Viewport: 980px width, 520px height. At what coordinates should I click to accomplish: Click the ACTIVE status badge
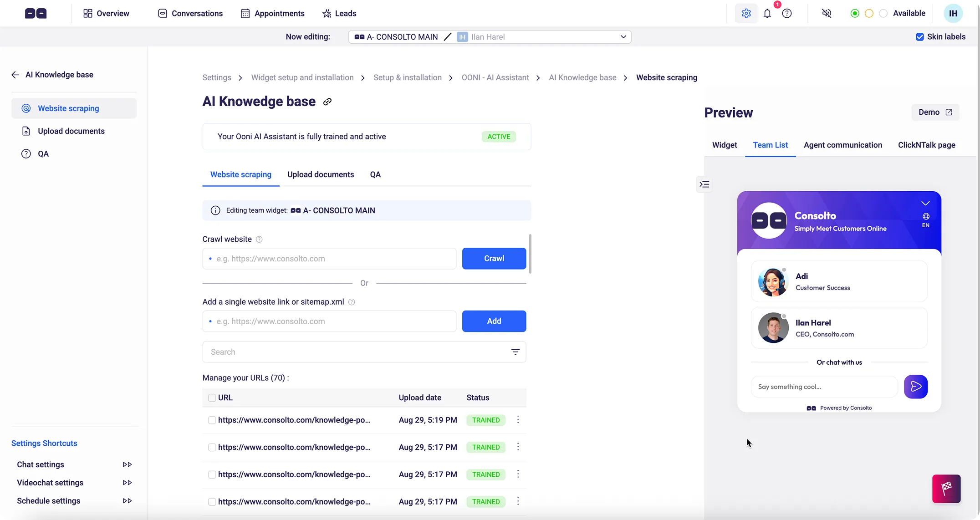(499, 137)
